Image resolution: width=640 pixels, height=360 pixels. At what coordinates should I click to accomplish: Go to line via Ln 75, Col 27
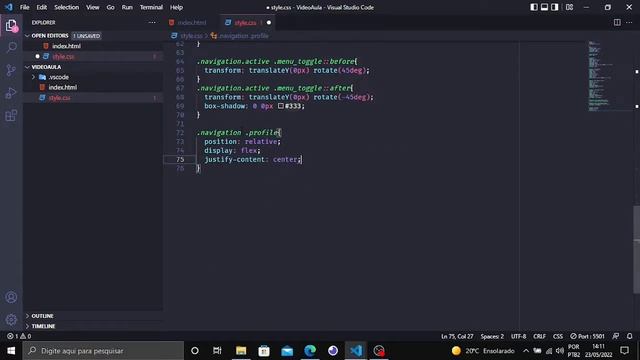[457, 336]
